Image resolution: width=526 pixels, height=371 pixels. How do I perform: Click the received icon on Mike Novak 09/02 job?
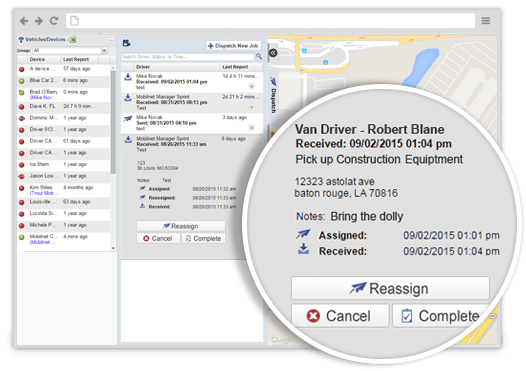click(128, 77)
